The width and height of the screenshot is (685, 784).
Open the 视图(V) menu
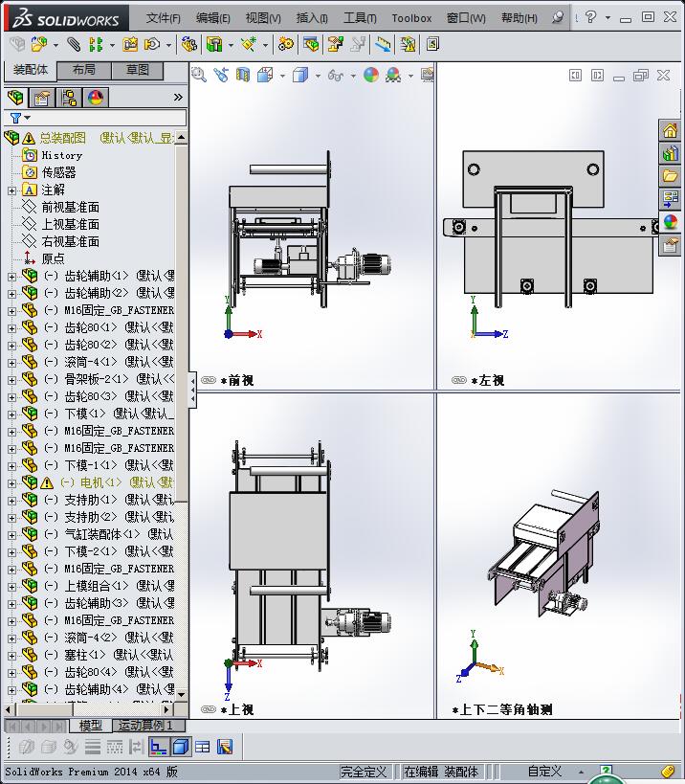(x=263, y=18)
